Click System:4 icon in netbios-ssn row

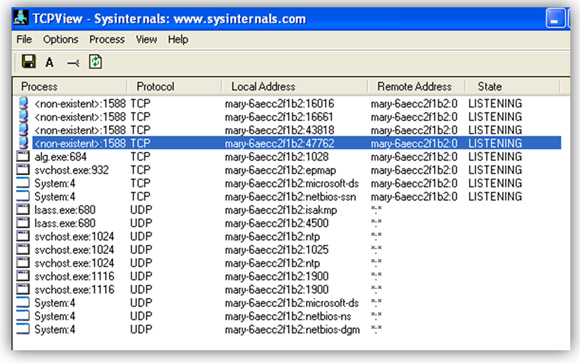[x=23, y=196]
